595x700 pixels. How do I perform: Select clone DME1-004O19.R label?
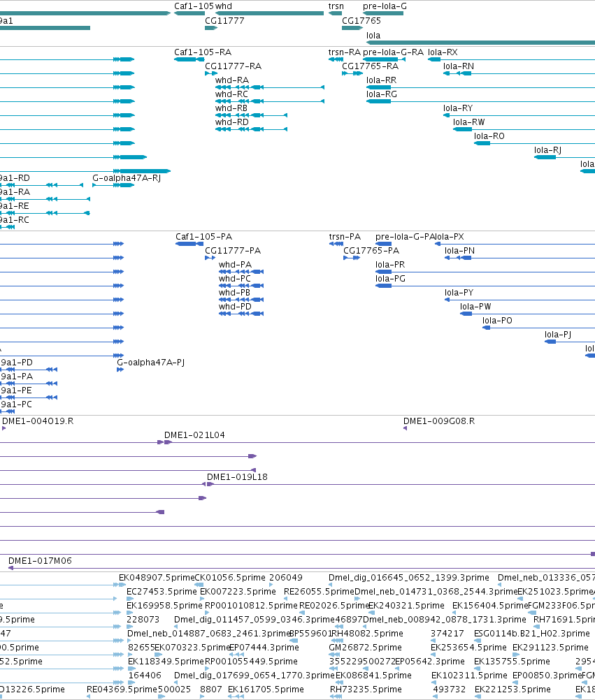(38, 421)
